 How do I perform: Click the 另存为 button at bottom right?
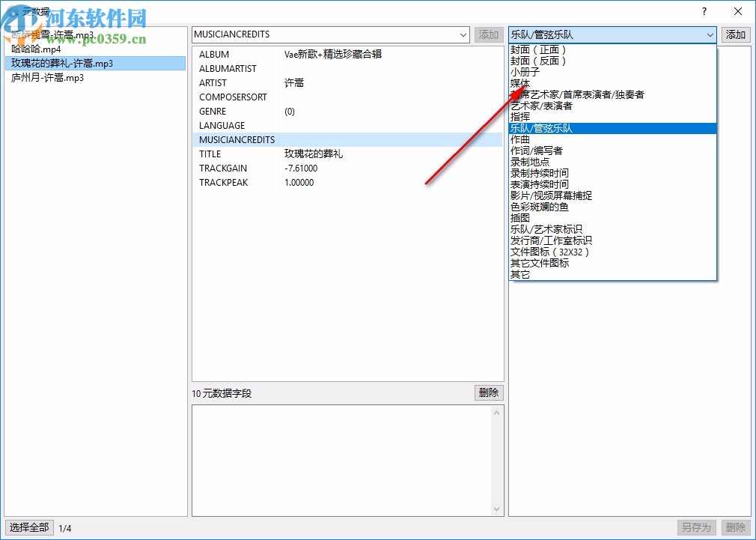coord(696,527)
